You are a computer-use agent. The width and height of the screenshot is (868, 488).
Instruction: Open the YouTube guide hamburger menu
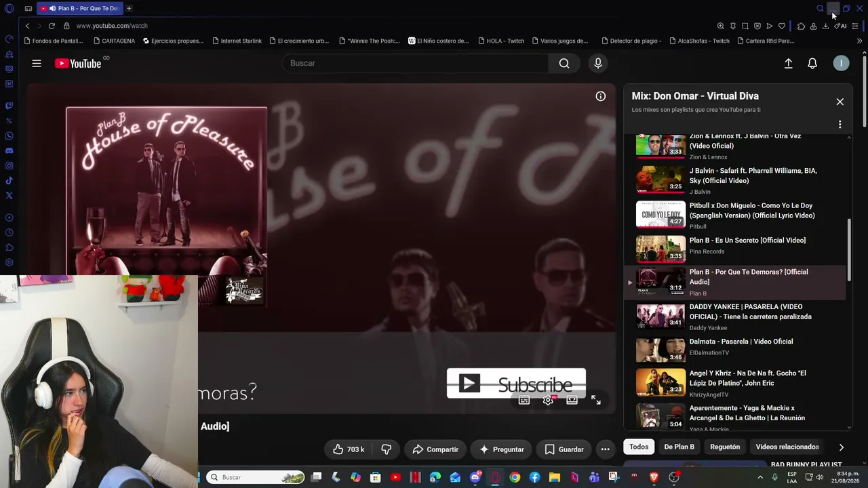click(x=37, y=63)
